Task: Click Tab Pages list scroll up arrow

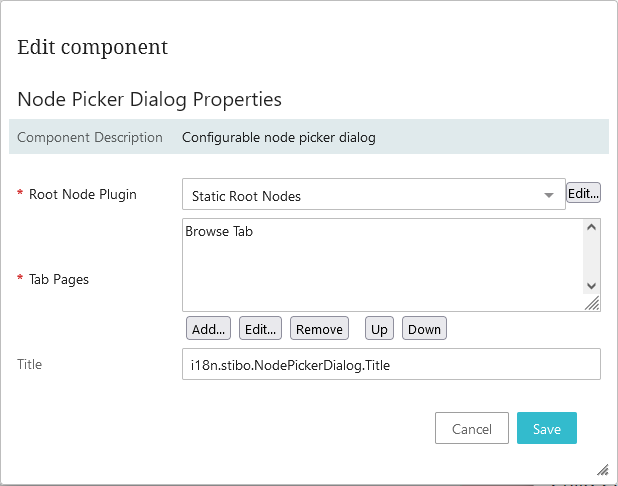Action: click(x=591, y=228)
